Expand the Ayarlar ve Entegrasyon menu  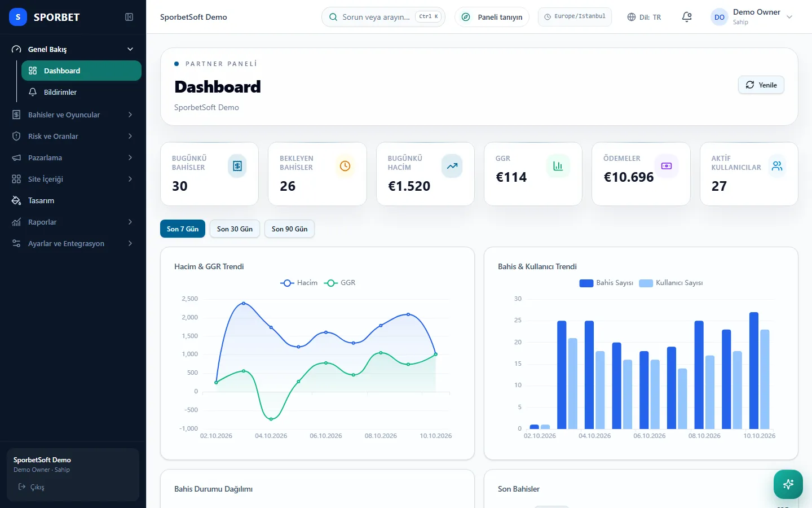73,243
